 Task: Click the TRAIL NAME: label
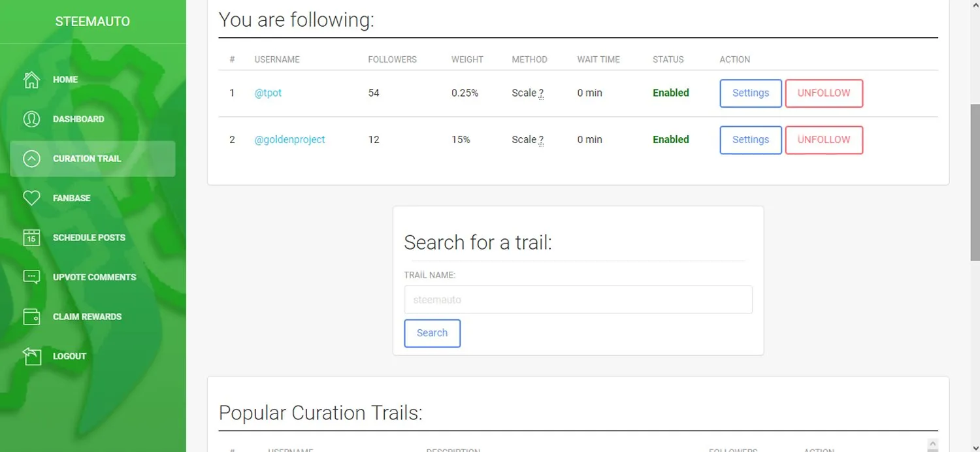[429, 276]
